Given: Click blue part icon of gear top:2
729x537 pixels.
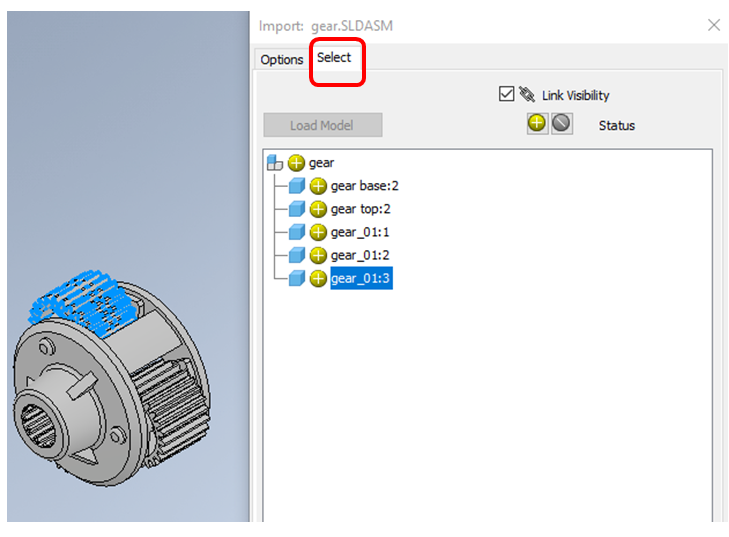Looking at the screenshot, I should (297, 209).
